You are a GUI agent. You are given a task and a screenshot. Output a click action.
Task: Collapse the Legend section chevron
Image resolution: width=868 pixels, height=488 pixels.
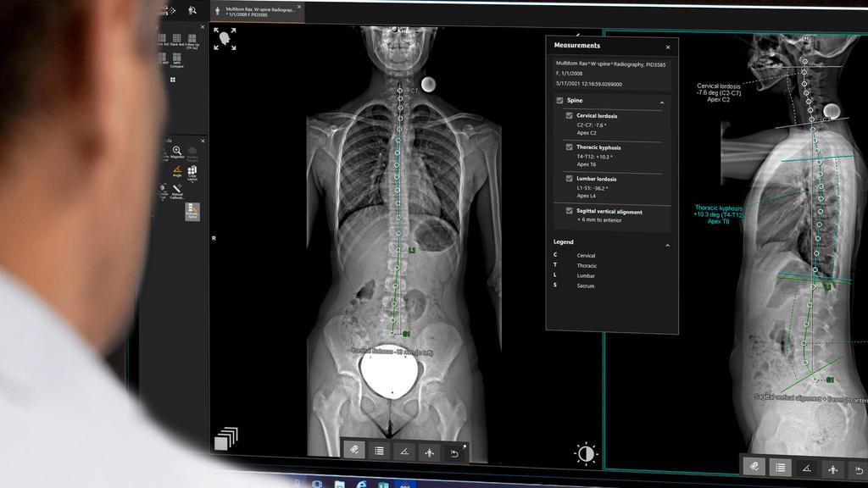coord(668,245)
